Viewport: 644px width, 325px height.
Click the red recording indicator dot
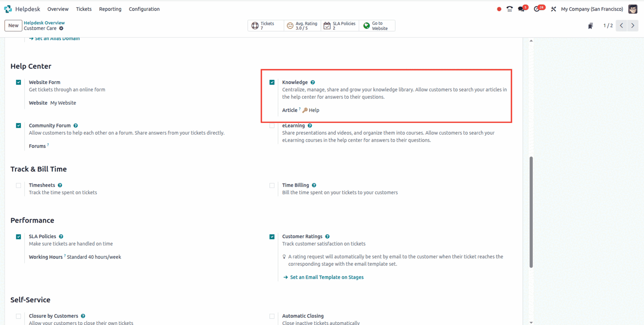tap(499, 9)
